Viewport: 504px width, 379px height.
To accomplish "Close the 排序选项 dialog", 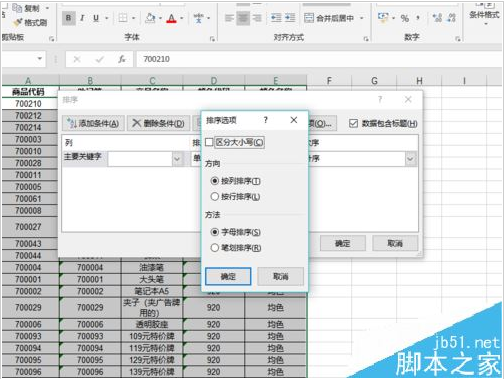I will 294,120.
